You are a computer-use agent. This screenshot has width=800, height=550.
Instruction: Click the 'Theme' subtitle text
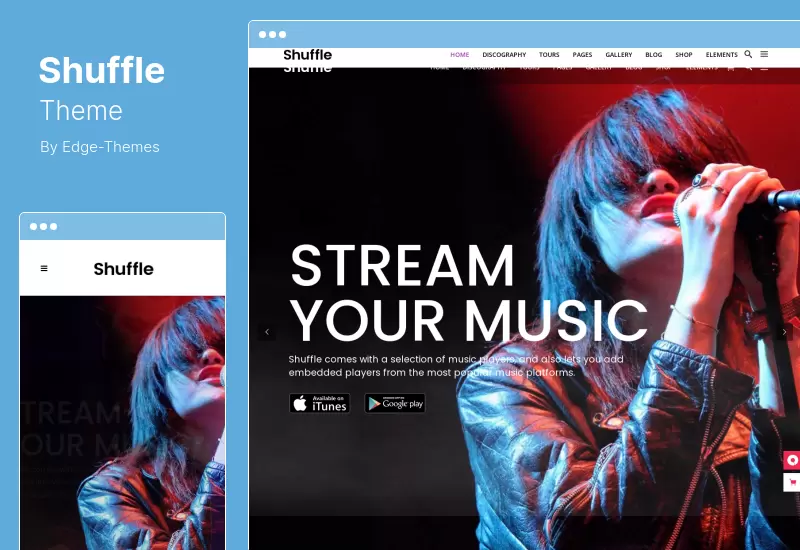[x=81, y=110]
